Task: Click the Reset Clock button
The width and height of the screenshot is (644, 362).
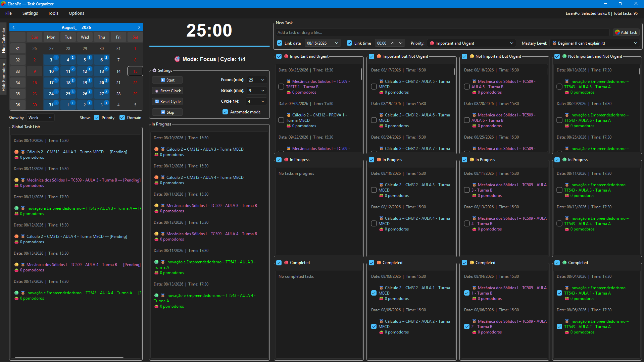Action: [x=167, y=91]
